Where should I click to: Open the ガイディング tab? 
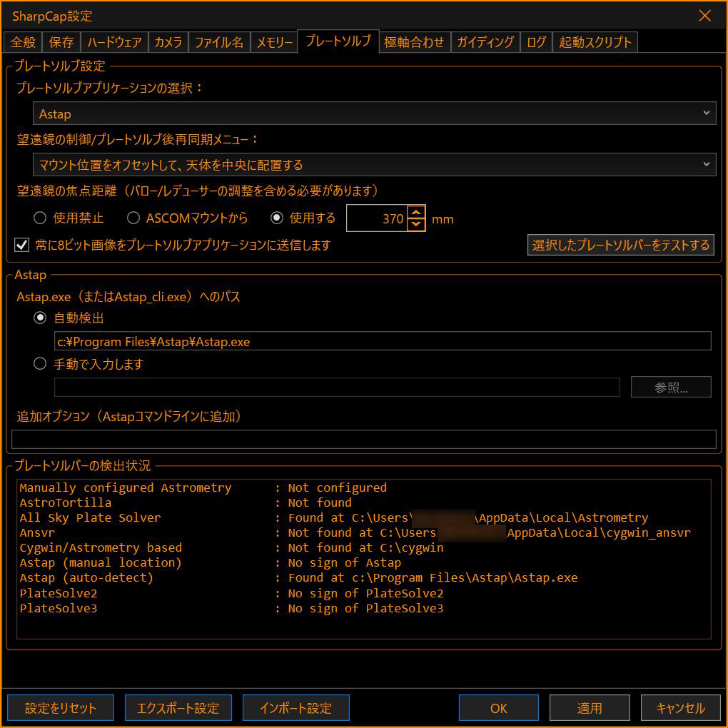pyautogui.click(x=485, y=42)
